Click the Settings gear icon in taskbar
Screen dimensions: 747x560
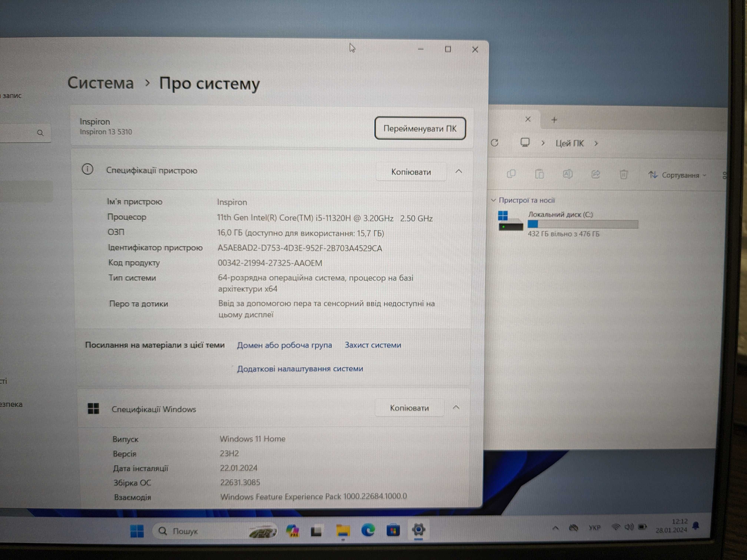click(x=418, y=529)
